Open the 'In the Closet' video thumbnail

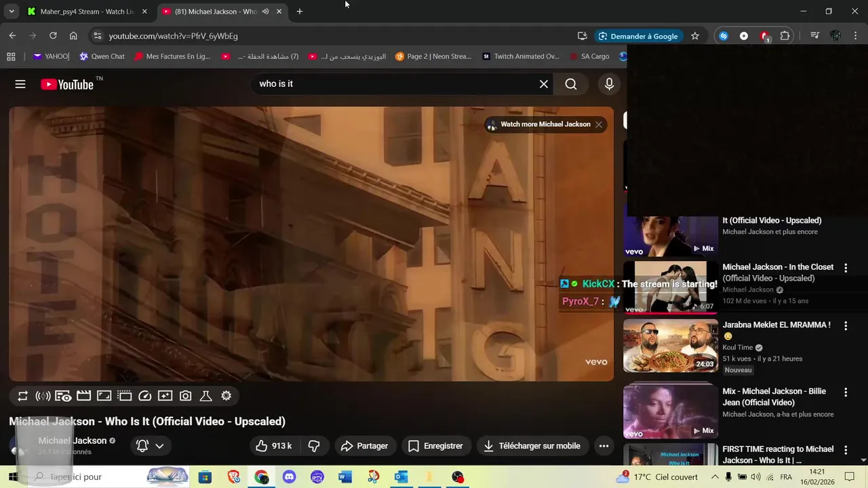pyautogui.click(x=670, y=287)
